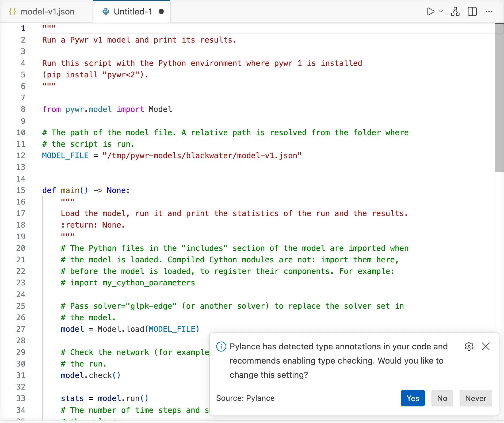
Task: Click 'pywr.model' in the import line
Action: coord(89,109)
